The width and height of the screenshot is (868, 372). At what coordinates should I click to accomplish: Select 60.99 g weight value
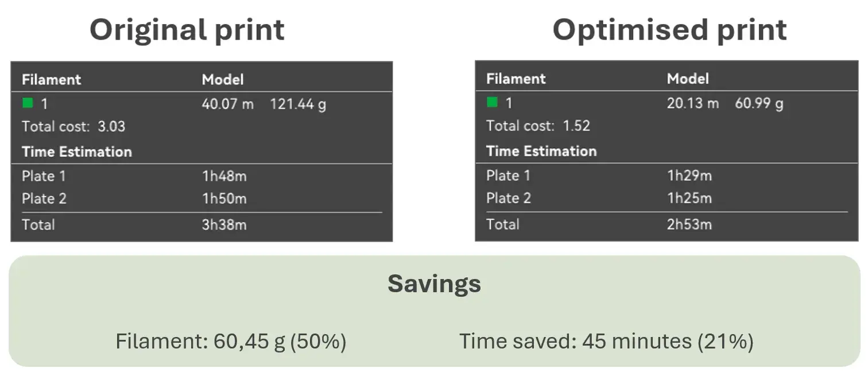[x=759, y=104]
